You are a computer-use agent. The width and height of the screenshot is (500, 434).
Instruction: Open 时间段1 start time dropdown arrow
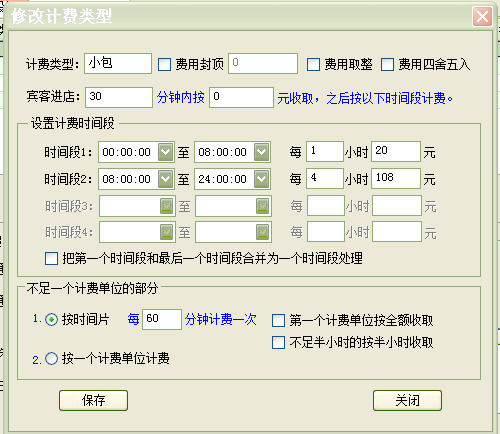click(x=165, y=152)
